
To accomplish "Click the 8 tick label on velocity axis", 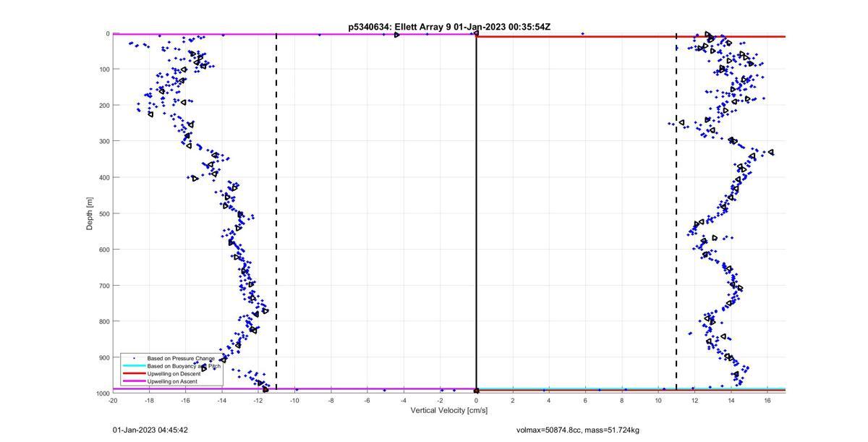I will click(621, 399).
